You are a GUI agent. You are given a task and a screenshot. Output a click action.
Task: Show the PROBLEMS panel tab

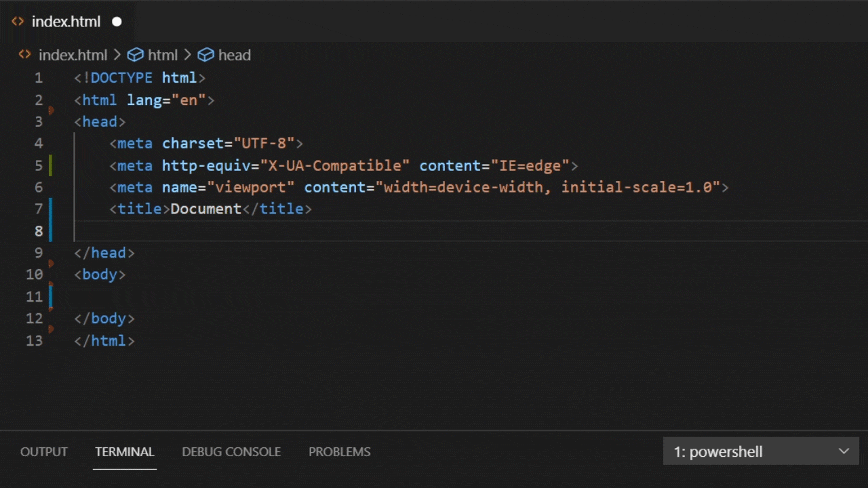click(339, 451)
